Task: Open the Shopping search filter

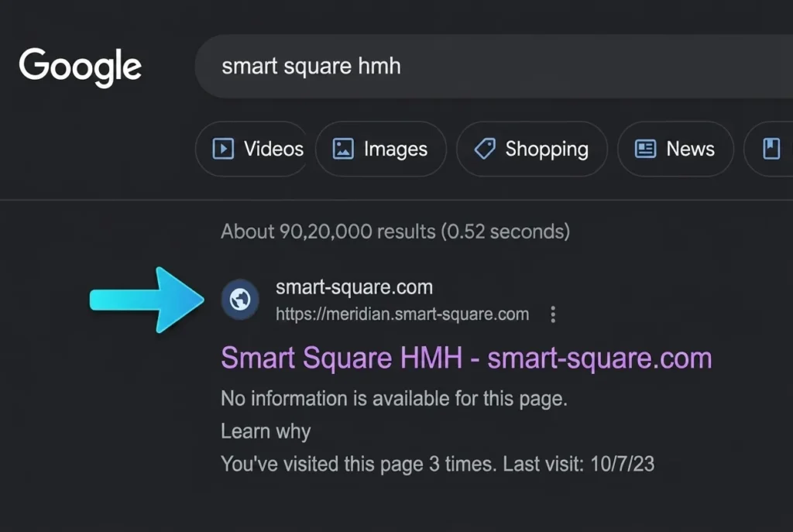Action: tap(531, 149)
